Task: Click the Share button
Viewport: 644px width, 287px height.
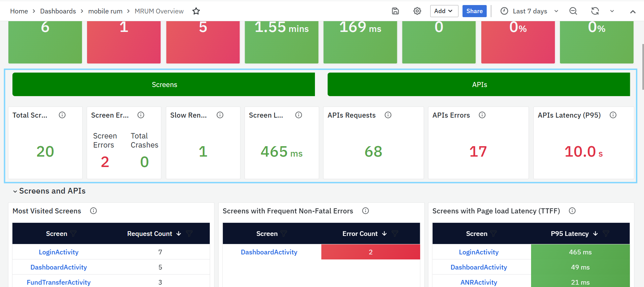Action: pyautogui.click(x=474, y=11)
